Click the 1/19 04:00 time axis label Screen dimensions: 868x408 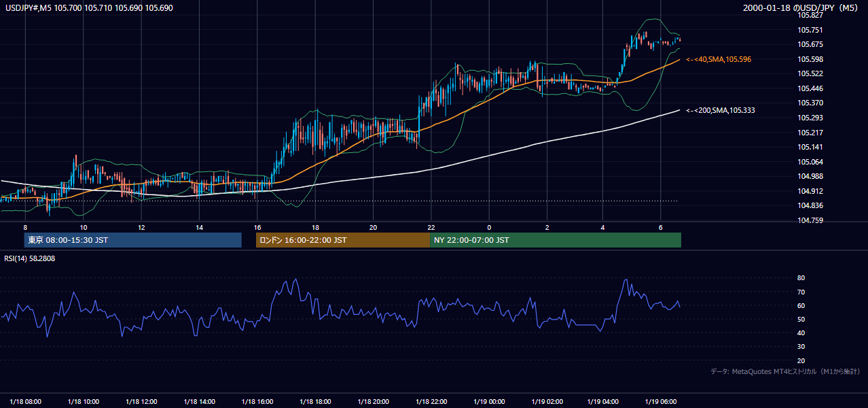[604, 402]
